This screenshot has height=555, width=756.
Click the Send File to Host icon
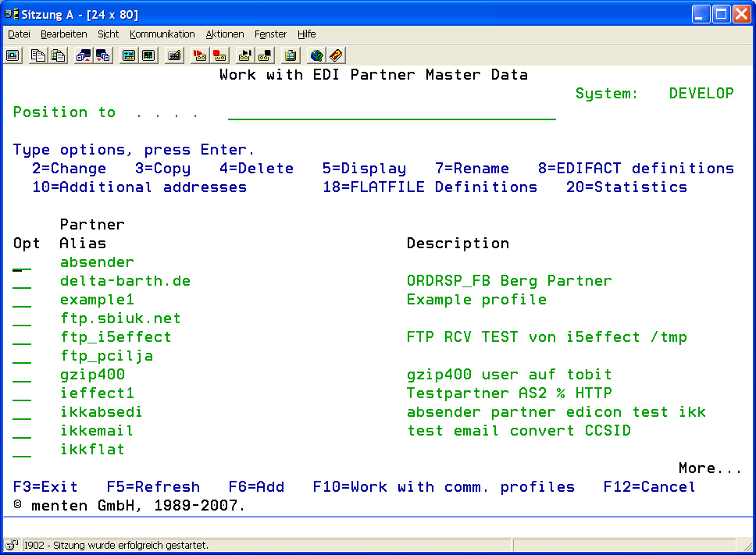83,55
